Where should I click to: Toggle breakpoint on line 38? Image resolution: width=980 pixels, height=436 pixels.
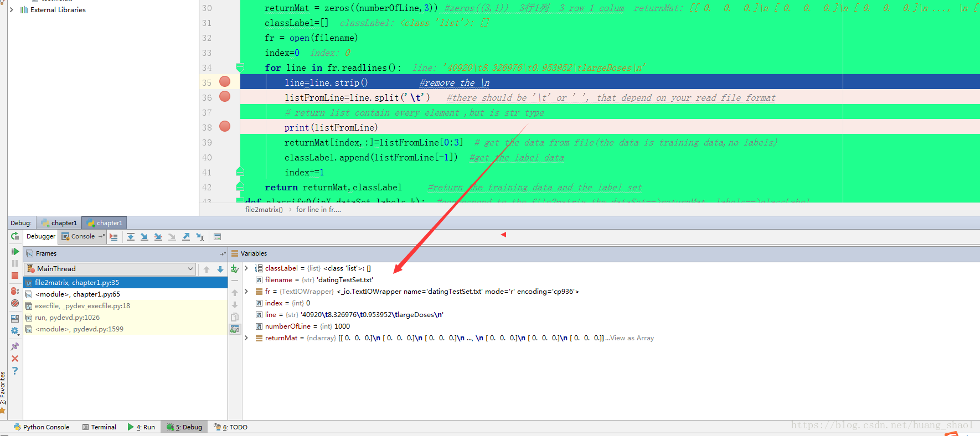coord(225,127)
